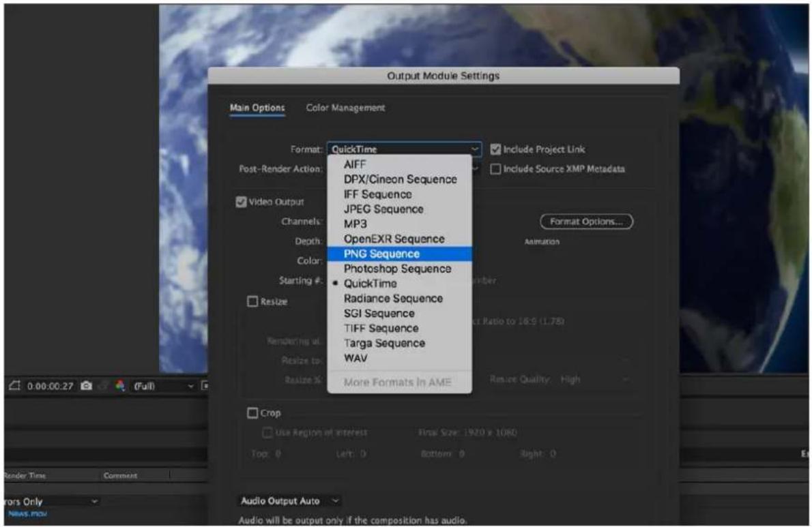Click the snapshot camera icon
Image resolution: width=812 pixels, height=527 pixels.
tap(87, 386)
